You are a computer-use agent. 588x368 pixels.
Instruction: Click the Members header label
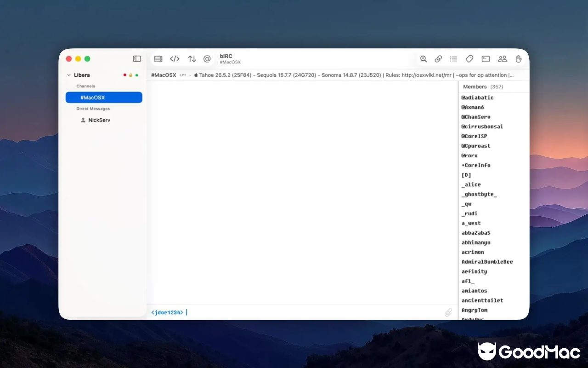coord(475,86)
